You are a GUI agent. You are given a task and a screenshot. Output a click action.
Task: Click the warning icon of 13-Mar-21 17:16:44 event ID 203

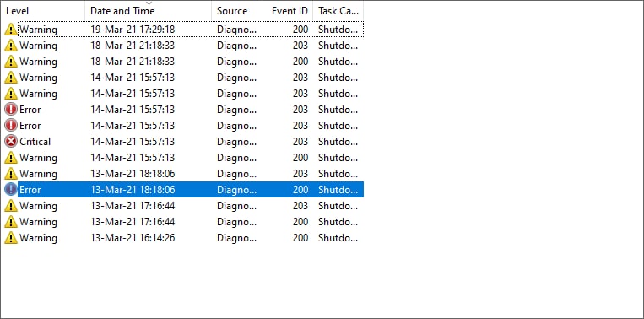click(x=11, y=206)
